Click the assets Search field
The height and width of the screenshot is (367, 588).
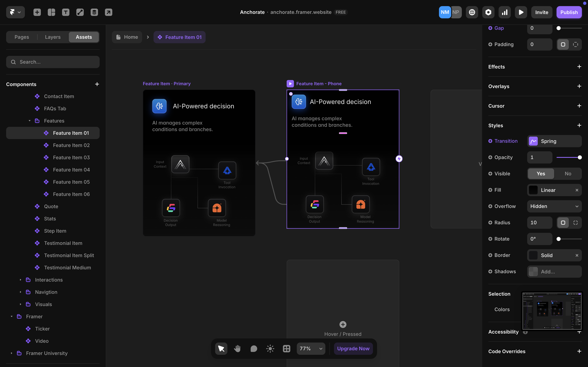[x=53, y=62]
